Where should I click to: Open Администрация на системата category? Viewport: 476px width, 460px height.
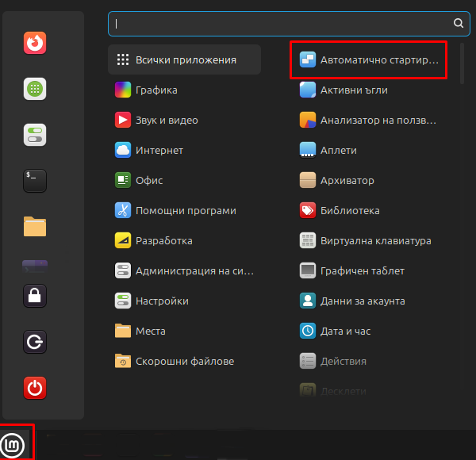pos(185,270)
